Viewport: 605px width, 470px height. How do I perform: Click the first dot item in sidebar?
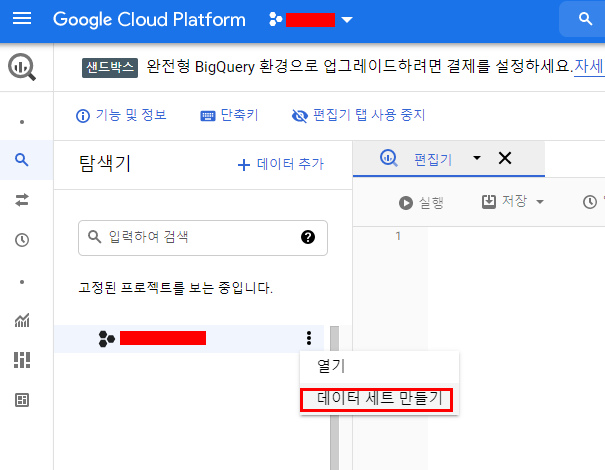point(22,122)
